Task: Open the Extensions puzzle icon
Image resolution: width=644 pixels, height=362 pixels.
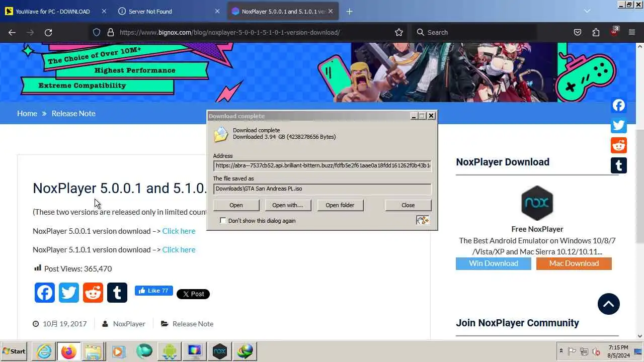Action: (x=596, y=32)
